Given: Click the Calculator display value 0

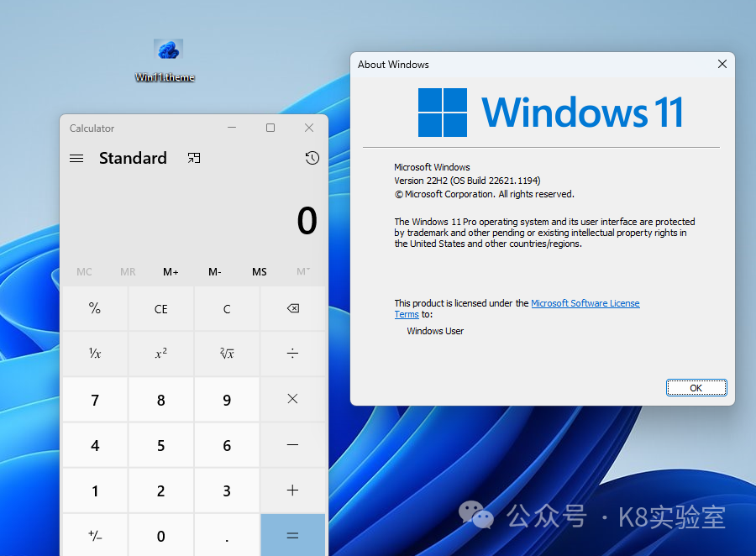Looking at the screenshot, I should pos(307,221).
